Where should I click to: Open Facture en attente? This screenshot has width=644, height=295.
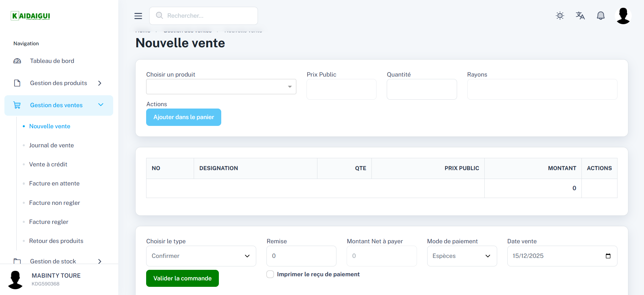click(54, 183)
